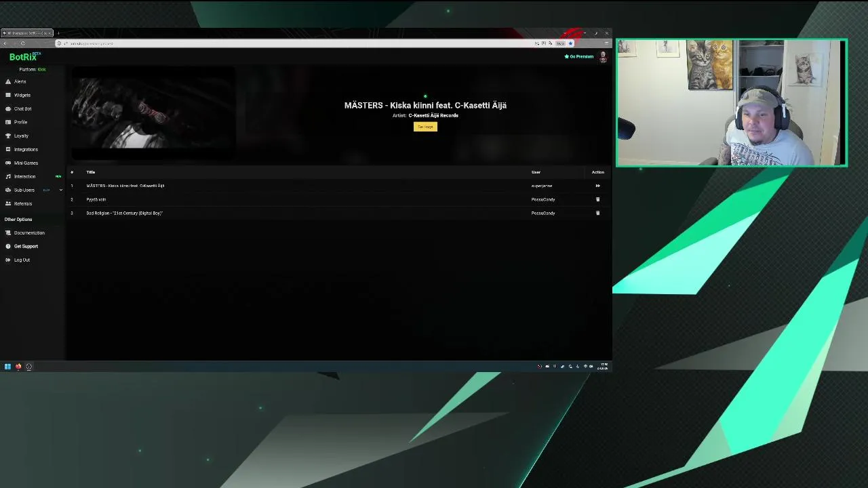This screenshot has height=488, width=868.
Task: Delete the Bad Religion song request
Action: tap(597, 213)
